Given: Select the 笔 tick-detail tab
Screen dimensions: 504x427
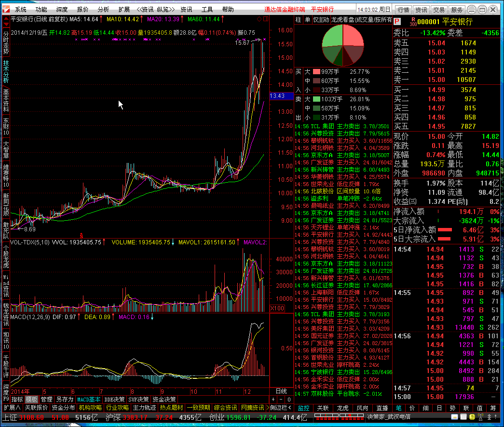Looking at the screenshot, I should [398, 408].
